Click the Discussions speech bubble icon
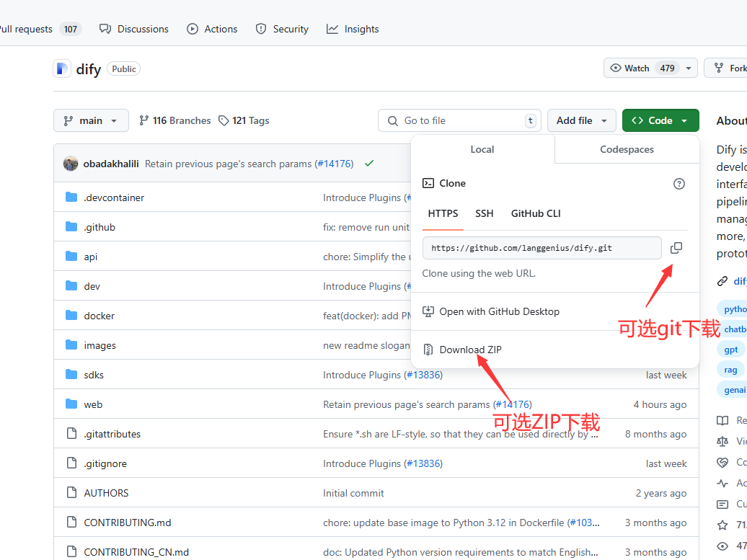Image resolution: width=747 pixels, height=560 pixels. click(x=105, y=29)
